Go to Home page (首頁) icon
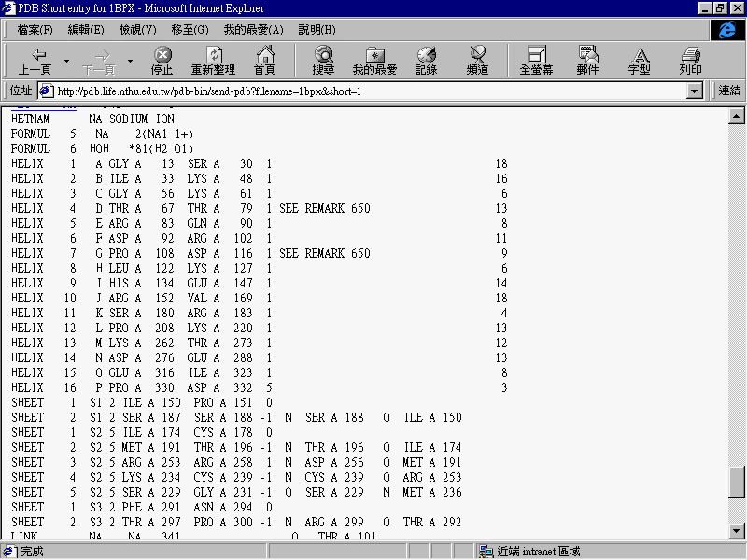Screen dimensions: 747x560 click(264, 61)
